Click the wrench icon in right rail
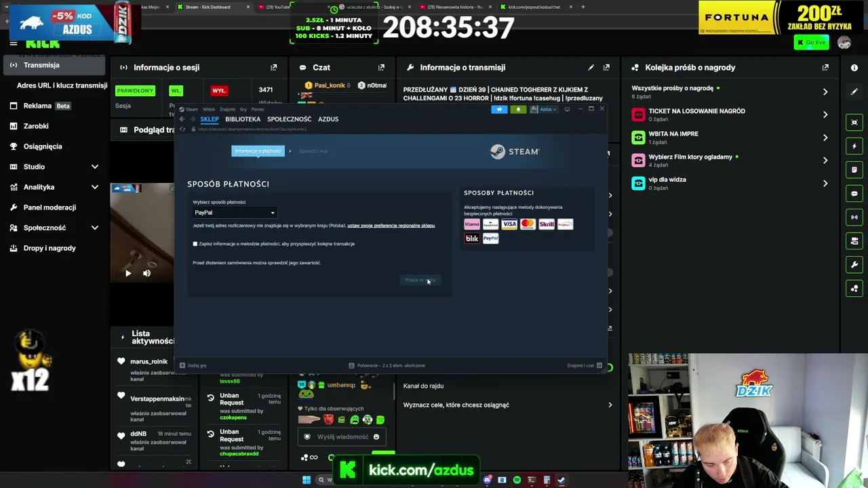 pos(854,264)
